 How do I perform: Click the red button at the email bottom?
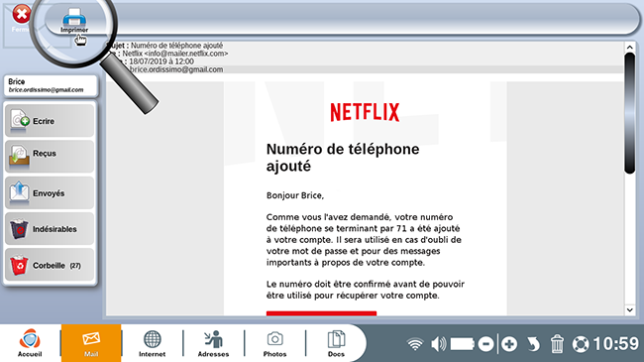(x=321, y=313)
